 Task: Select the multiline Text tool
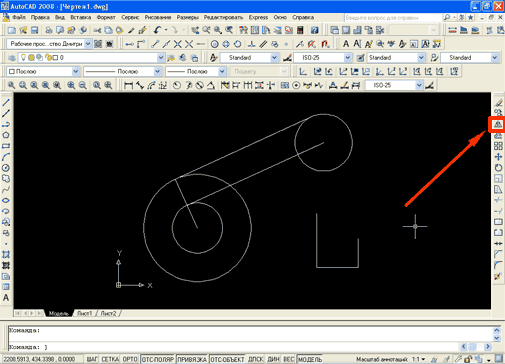pyautogui.click(x=6, y=298)
